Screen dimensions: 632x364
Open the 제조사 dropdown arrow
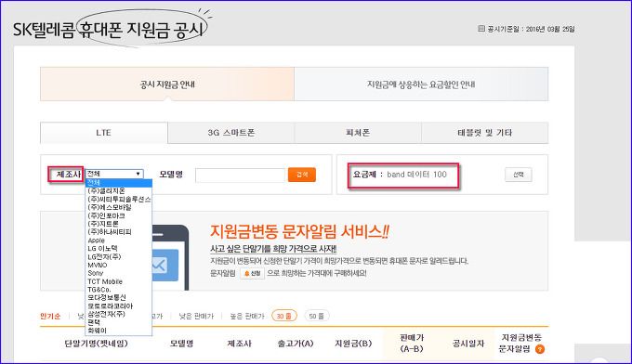pyautogui.click(x=138, y=174)
